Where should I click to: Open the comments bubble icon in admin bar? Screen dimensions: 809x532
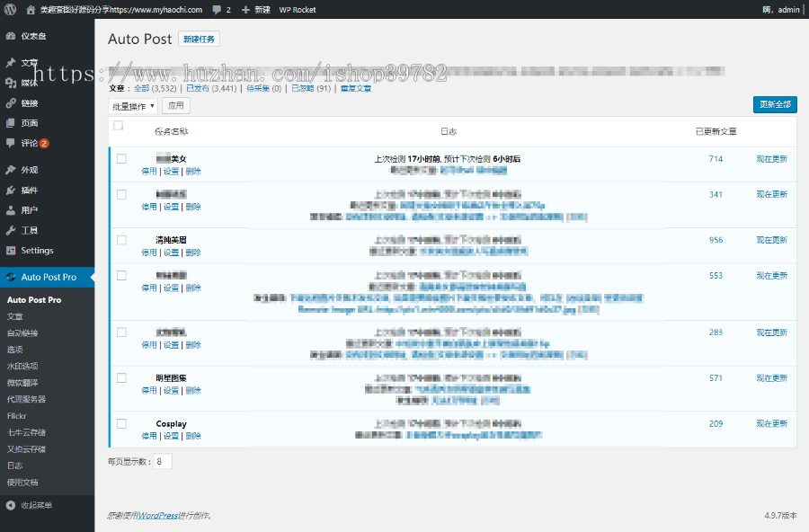(x=218, y=9)
